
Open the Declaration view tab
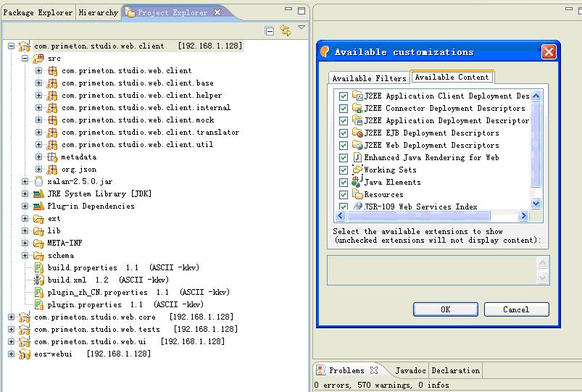[x=456, y=370]
